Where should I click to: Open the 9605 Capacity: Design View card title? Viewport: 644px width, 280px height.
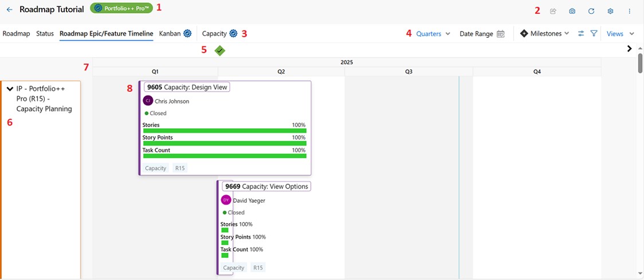point(187,88)
